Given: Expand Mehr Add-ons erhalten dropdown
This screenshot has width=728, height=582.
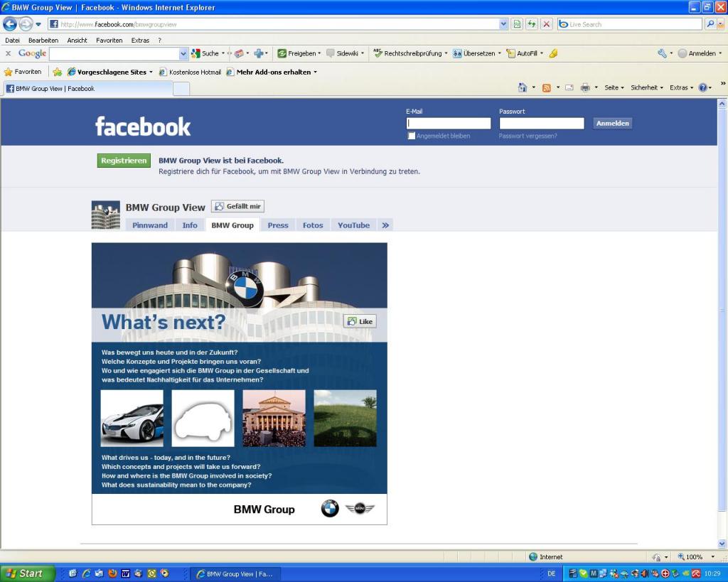Looking at the screenshot, I should point(315,72).
